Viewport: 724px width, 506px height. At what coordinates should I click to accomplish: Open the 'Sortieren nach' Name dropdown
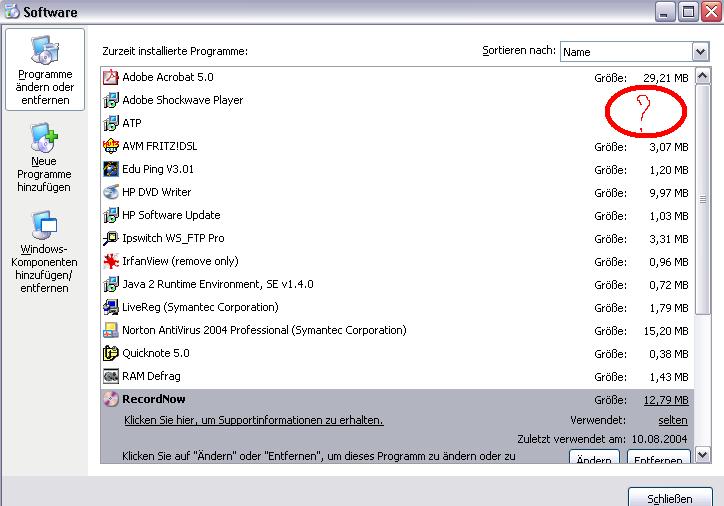pos(634,52)
